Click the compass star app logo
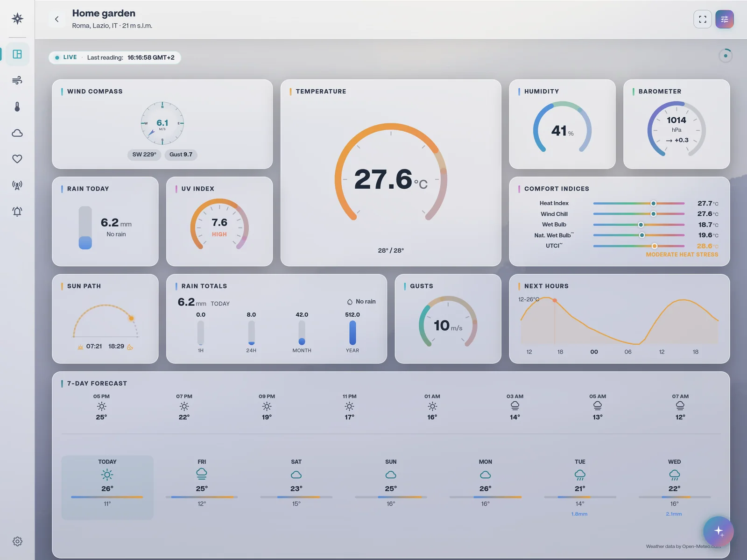This screenshot has width=747, height=560. point(17,19)
